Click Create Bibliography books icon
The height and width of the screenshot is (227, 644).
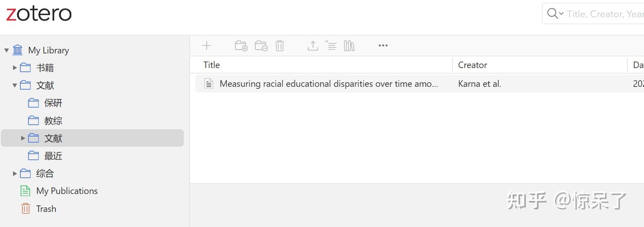[349, 46]
